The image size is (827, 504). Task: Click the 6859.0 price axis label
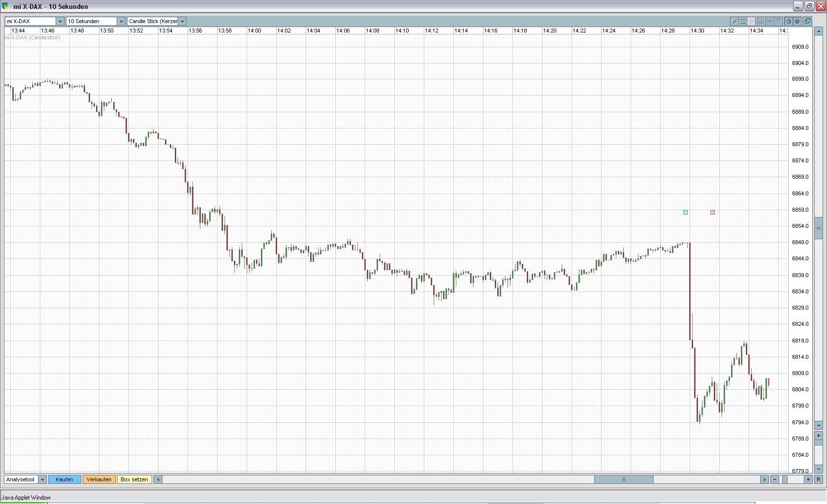point(800,210)
